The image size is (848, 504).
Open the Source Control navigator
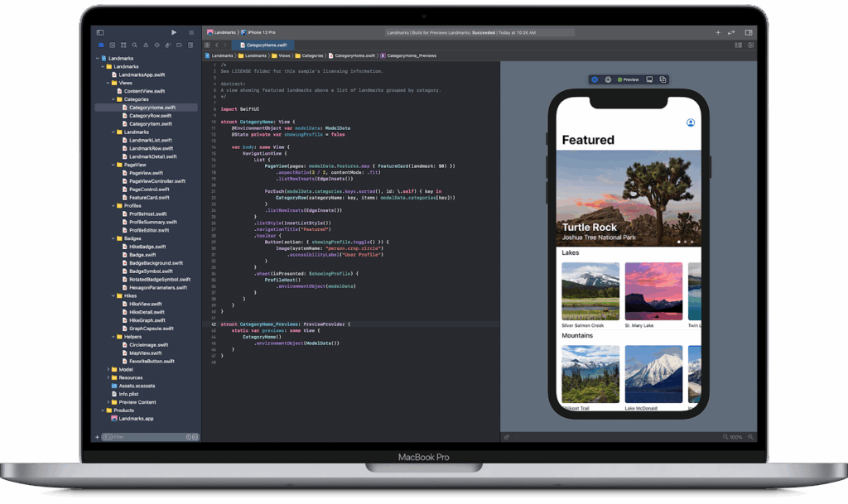tap(113, 46)
